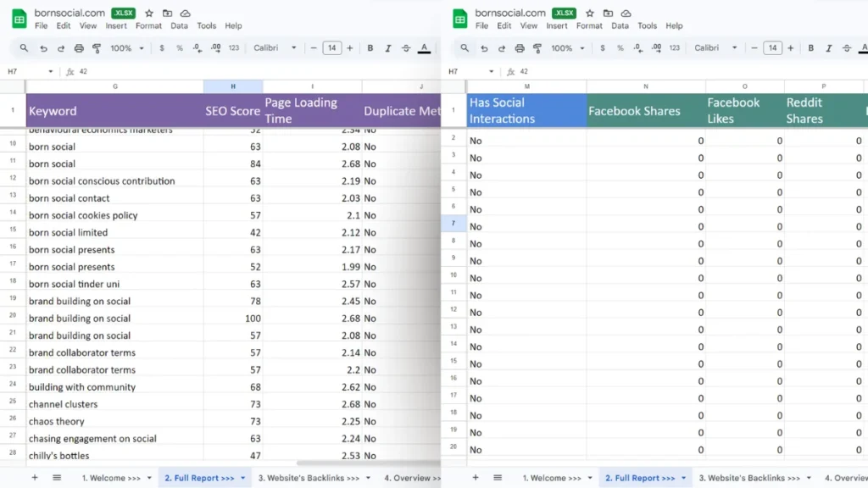
Task: Click undo in the right spreadsheet toolbar
Action: click(x=484, y=48)
